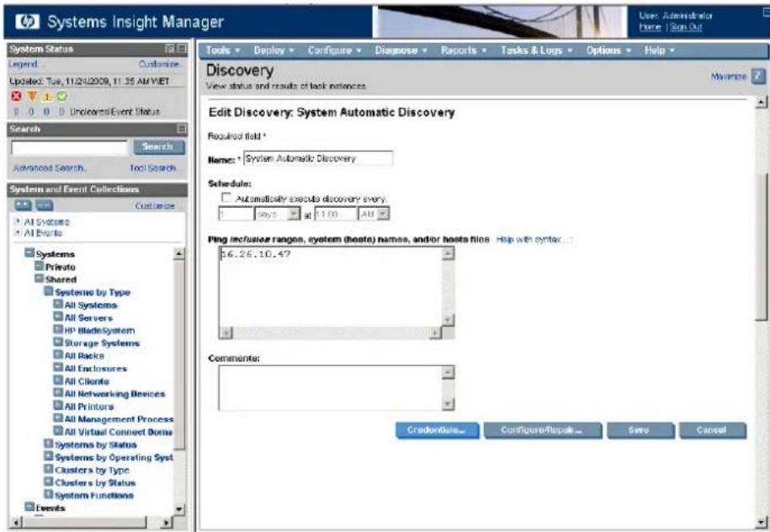This screenshot has width=770, height=532.
Task: Click the Major status triangle icon
Action: (32, 96)
